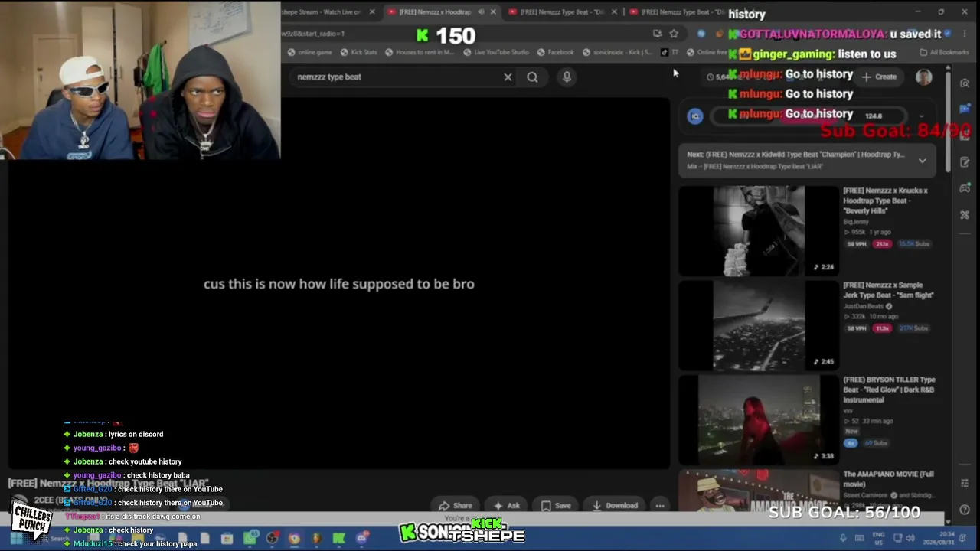980x551 pixels.
Task: Click the Ask button under the video
Action: point(507,505)
